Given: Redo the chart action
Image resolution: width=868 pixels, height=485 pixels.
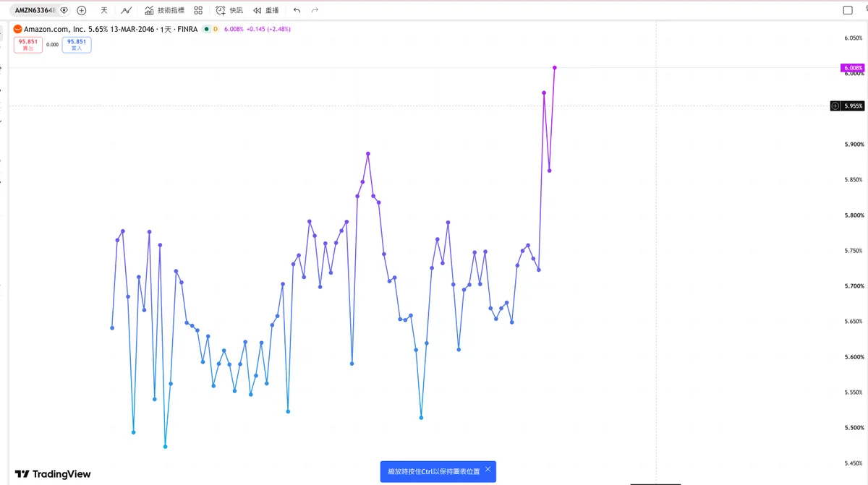Looking at the screenshot, I should pos(315,10).
